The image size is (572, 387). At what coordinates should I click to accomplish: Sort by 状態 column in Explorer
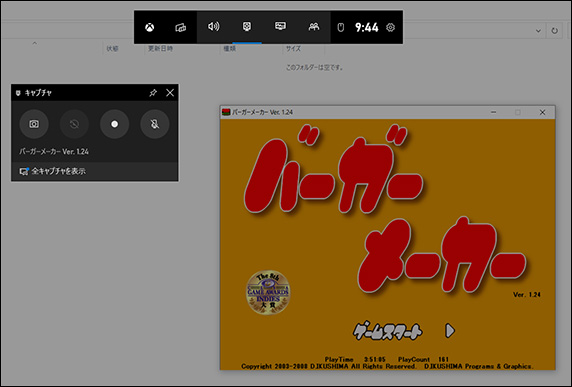[x=112, y=49]
